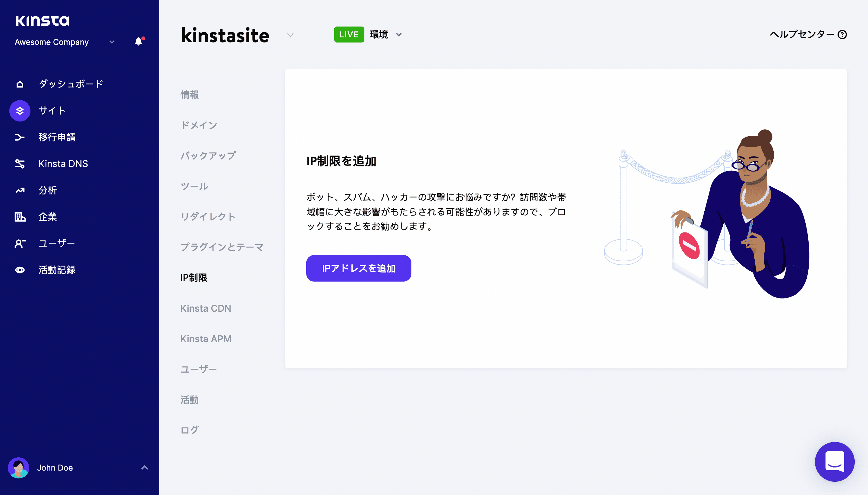Open the chat support bubble

(835, 462)
